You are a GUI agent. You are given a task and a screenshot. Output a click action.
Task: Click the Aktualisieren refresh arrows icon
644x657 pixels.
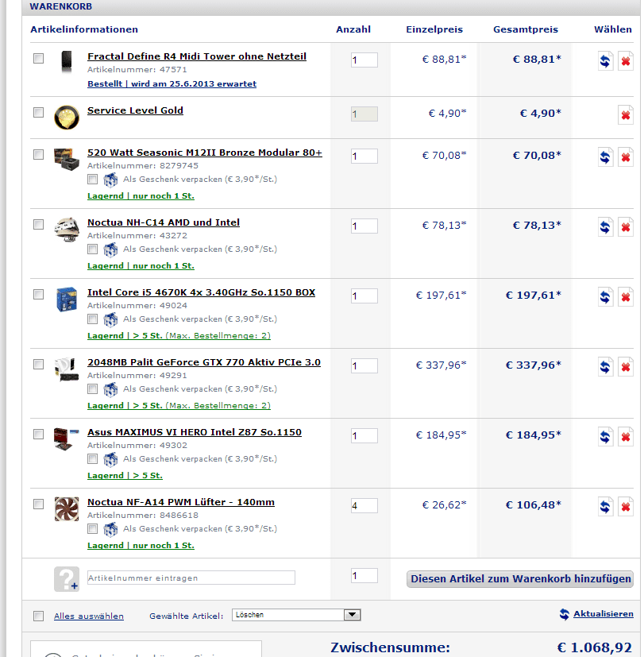[565, 614]
